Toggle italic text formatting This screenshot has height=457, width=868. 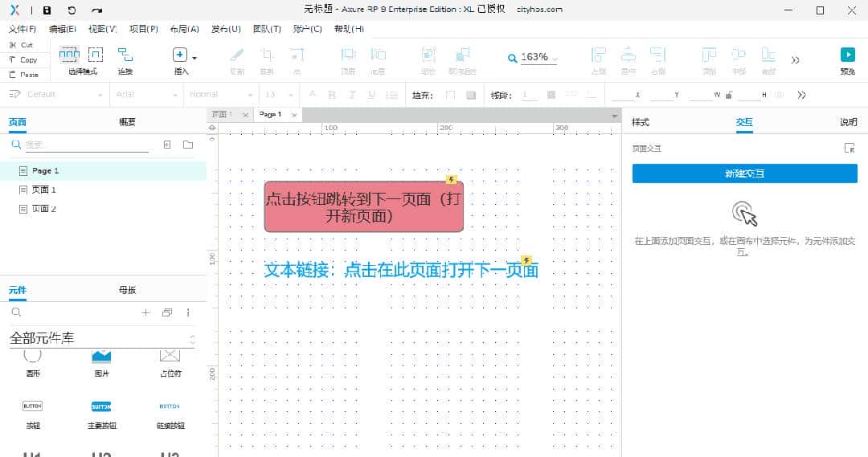pos(352,95)
